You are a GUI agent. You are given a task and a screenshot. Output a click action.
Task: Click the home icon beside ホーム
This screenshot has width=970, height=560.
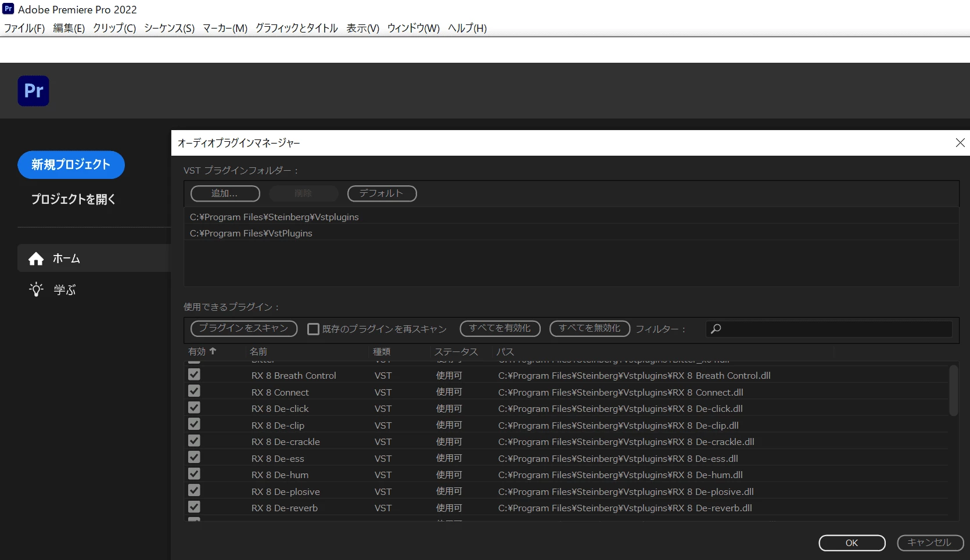[36, 259]
